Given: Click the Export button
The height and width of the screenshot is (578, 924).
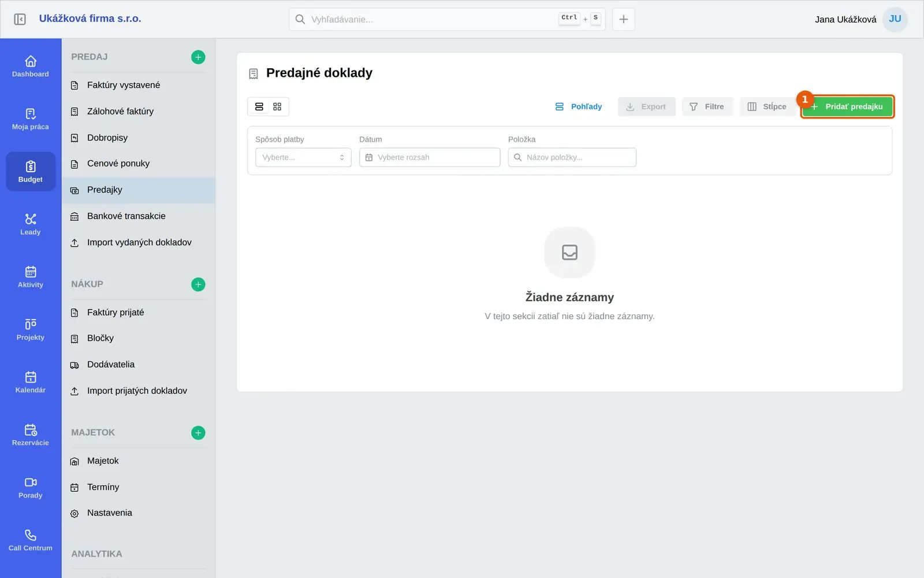Looking at the screenshot, I should (x=646, y=107).
